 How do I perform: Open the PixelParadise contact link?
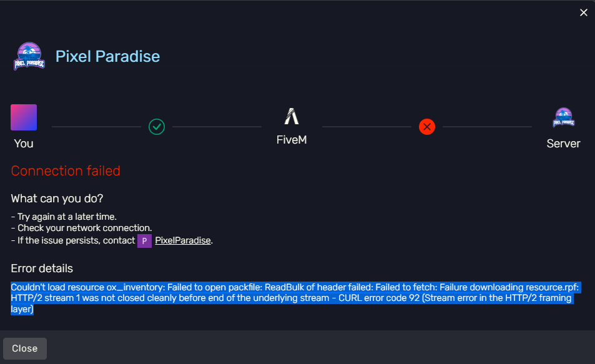183,240
